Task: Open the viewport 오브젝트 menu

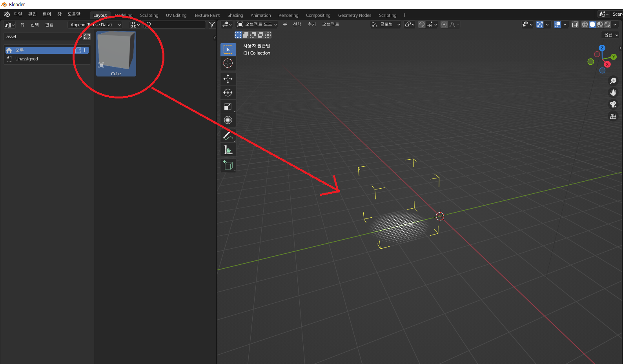Action: (330, 24)
